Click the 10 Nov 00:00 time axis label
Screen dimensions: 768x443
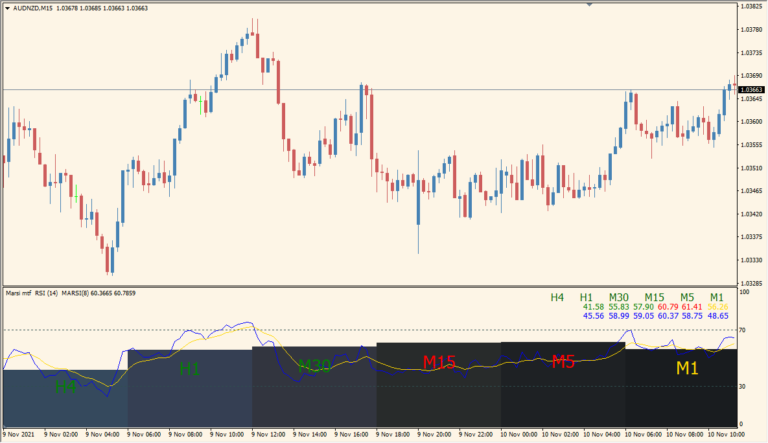[521, 435]
